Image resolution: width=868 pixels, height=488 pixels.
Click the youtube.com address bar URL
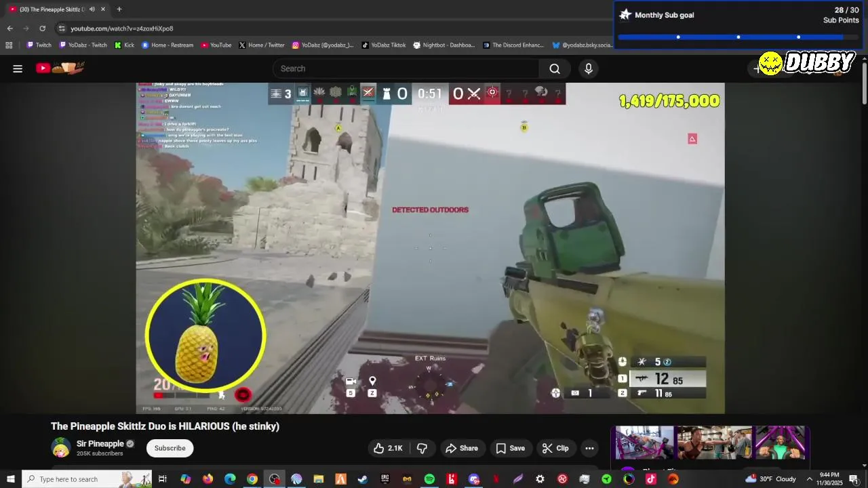pyautogui.click(x=122, y=28)
